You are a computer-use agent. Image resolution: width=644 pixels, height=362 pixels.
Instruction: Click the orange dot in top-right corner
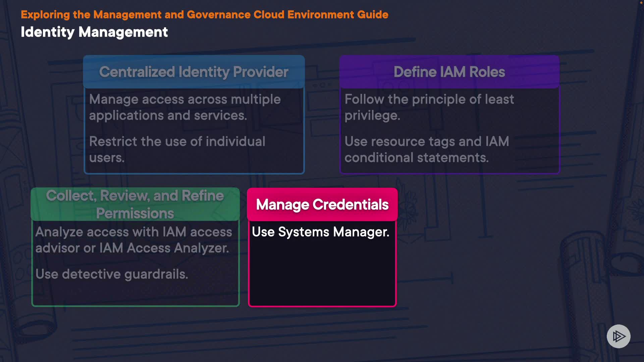tap(641, 3)
